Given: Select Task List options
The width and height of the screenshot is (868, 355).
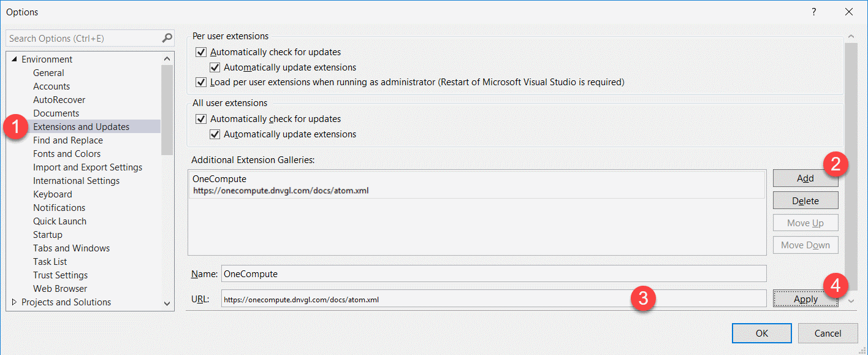Looking at the screenshot, I should 50,262.
